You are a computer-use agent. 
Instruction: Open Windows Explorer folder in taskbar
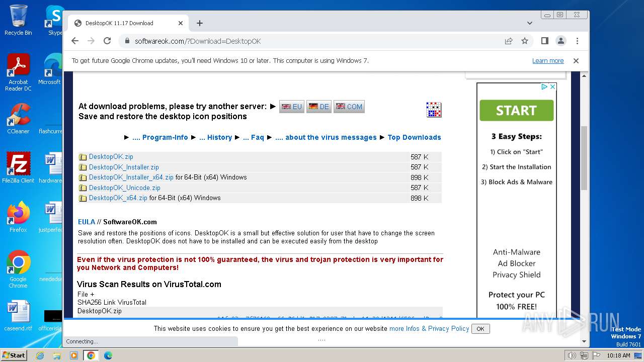[57, 355]
